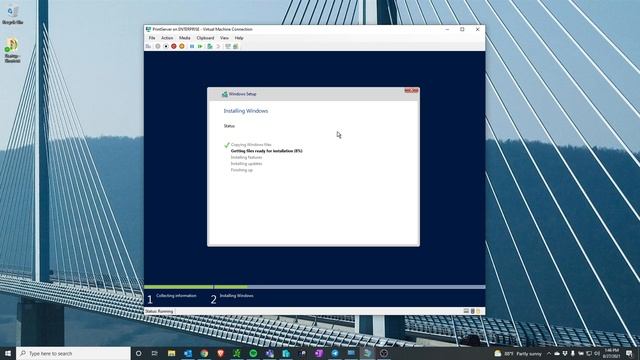Open Brave browser from taskbar

click(220, 353)
